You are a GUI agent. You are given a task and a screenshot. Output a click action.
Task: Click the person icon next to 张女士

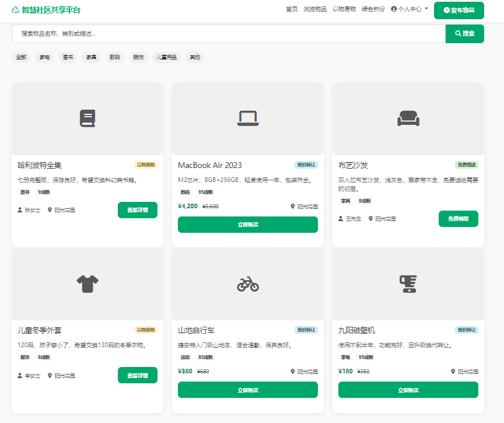[x=20, y=210]
